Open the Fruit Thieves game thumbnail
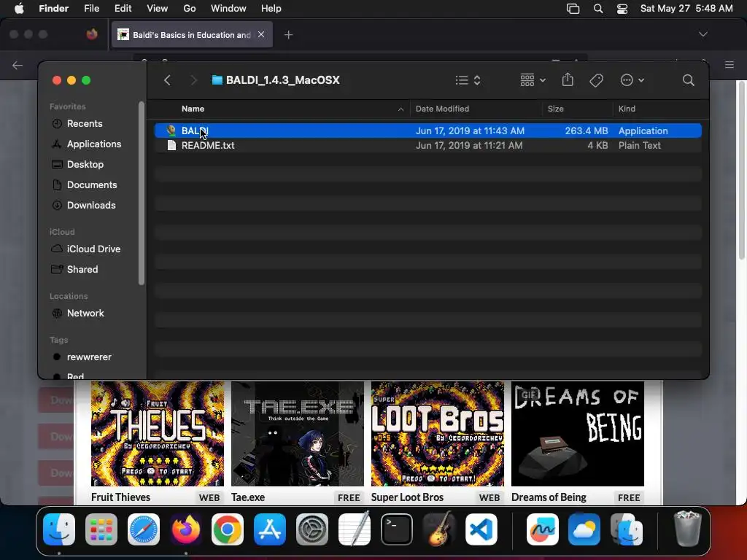747x560 pixels. [x=158, y=433]
